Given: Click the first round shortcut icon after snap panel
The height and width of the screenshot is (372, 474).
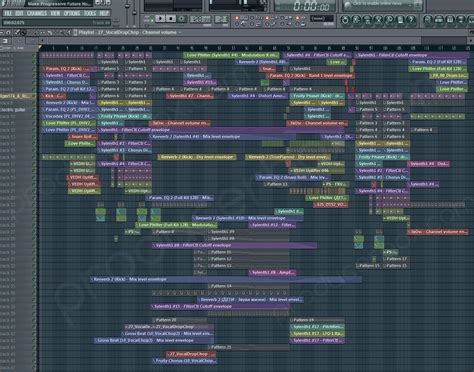Looking at the screenshot, I should [x=345, y=20].
